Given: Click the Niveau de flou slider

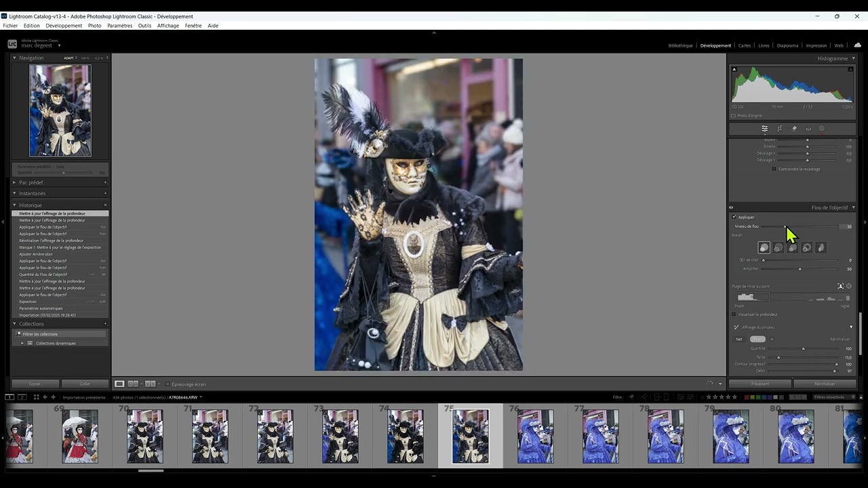Looking at the screenshot, I should 799,226.
